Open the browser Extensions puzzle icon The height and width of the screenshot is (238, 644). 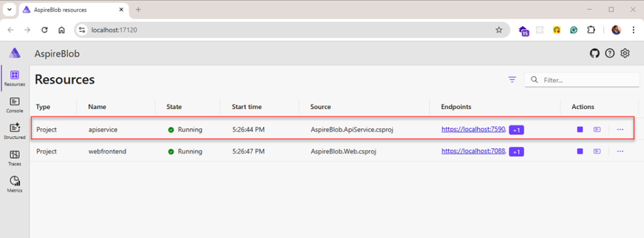coord(591,30)
